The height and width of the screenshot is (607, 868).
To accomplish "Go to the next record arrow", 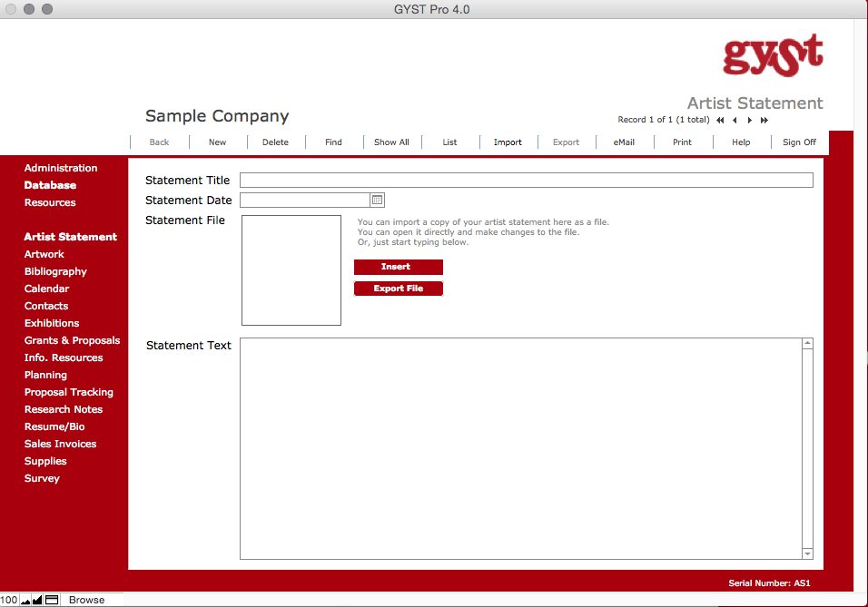I will 750,120.
